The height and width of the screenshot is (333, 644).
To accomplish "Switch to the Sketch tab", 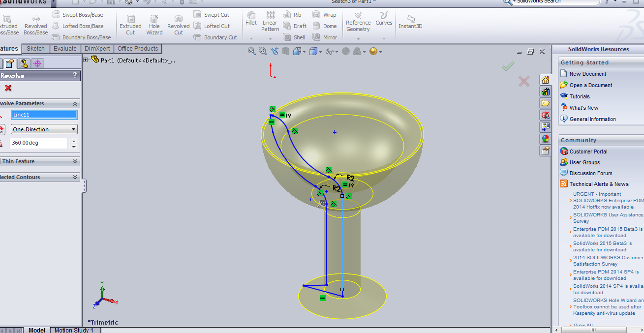I will [35, 48].
